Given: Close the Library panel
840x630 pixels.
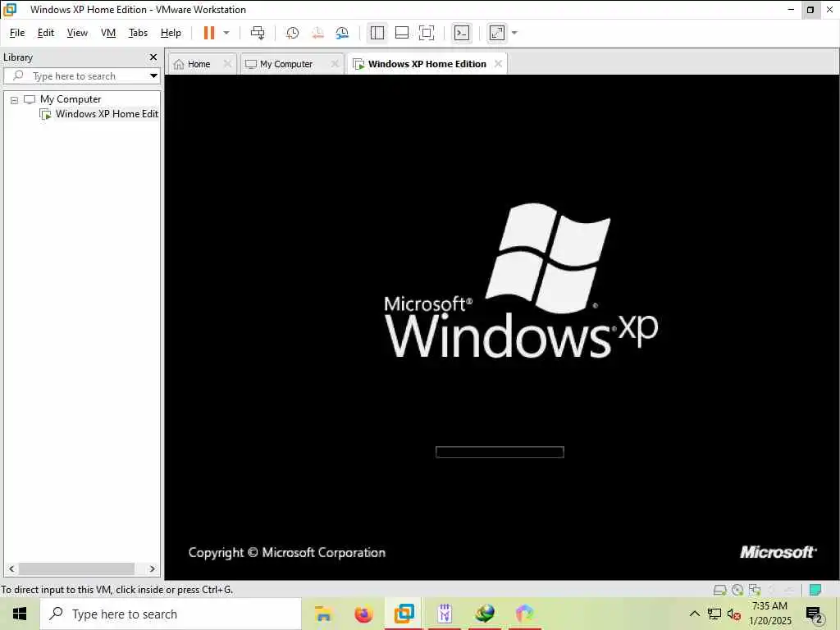Looking at the screenshot, I should [x=153, y=57].
